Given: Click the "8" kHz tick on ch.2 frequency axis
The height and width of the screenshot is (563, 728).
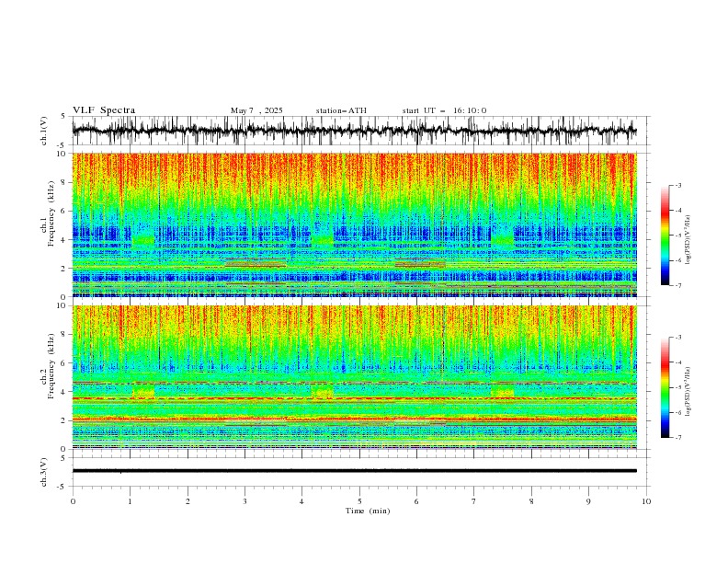Looking at the screenshot, I should [63, 335].
